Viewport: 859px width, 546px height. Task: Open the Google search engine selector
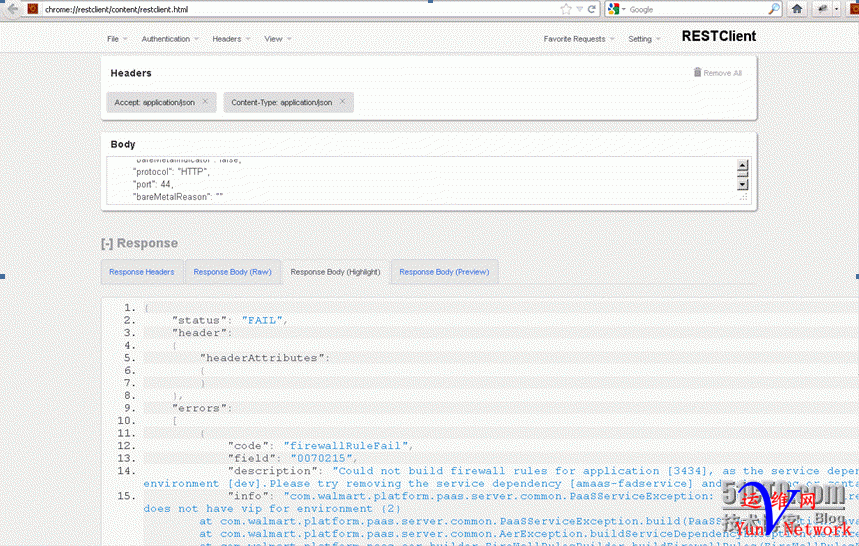pos(616,9)
